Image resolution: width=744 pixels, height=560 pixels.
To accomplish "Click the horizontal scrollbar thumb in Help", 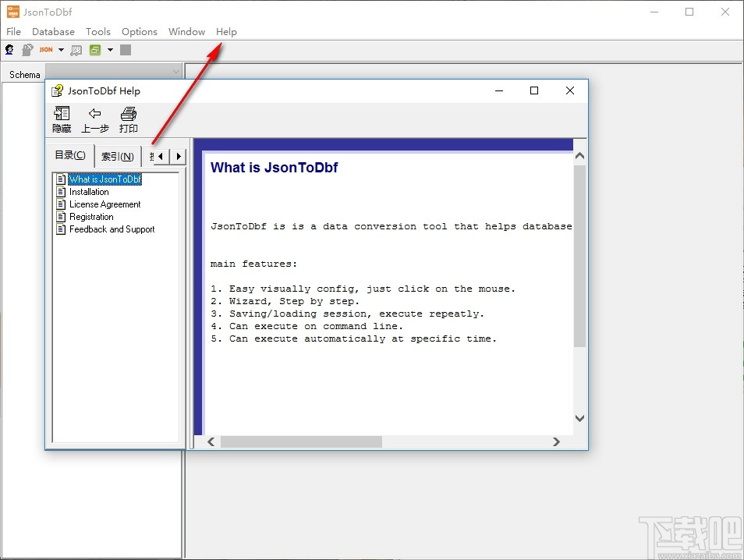I will [301, 441].
